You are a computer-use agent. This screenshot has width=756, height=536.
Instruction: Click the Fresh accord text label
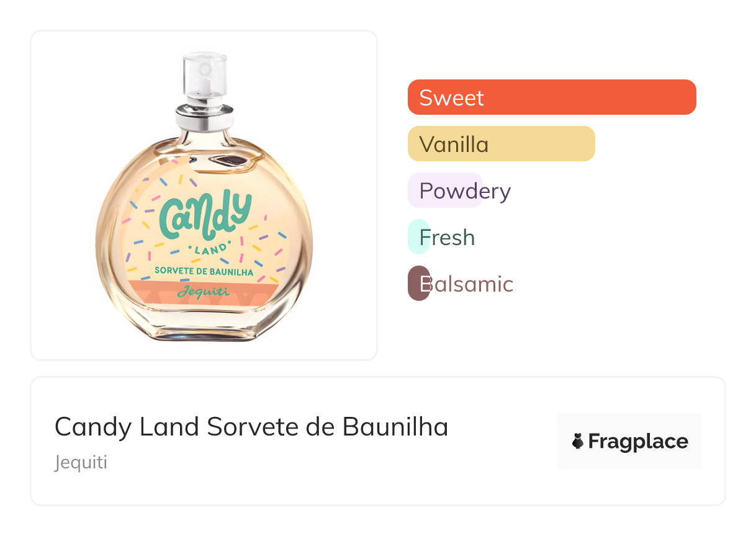pos(447,238)
